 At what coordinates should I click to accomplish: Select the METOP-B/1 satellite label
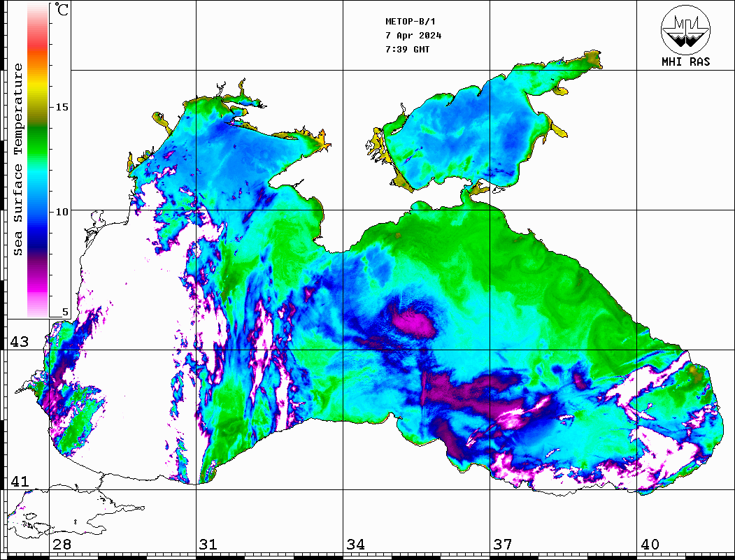click(x=410, y=22)
